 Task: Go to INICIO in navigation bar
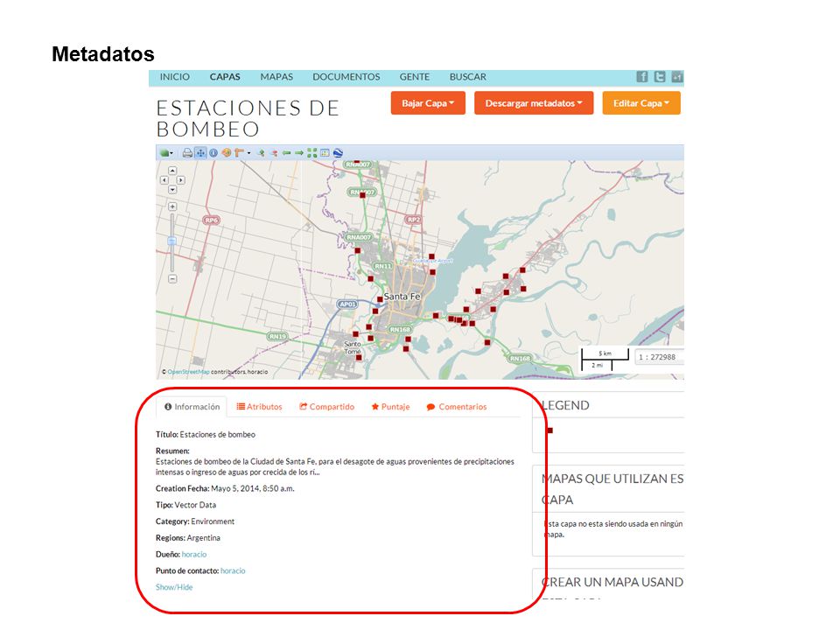click(175, 77)
